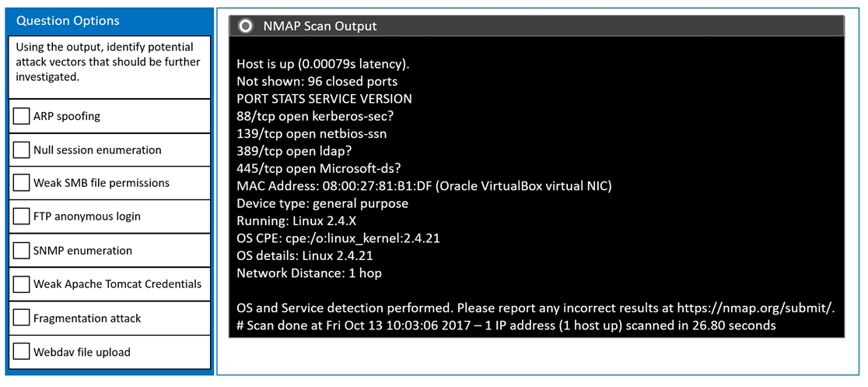This screenshot has height=387, width=868.
Task: Check the Webdav file upload box
Action: (22, 351)
